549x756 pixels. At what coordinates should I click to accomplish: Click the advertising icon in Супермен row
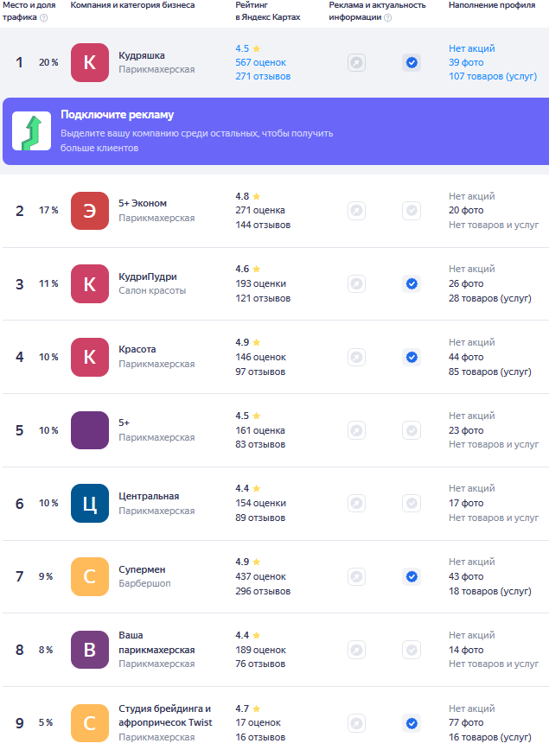pyautogui.click(x=356, y=576)
